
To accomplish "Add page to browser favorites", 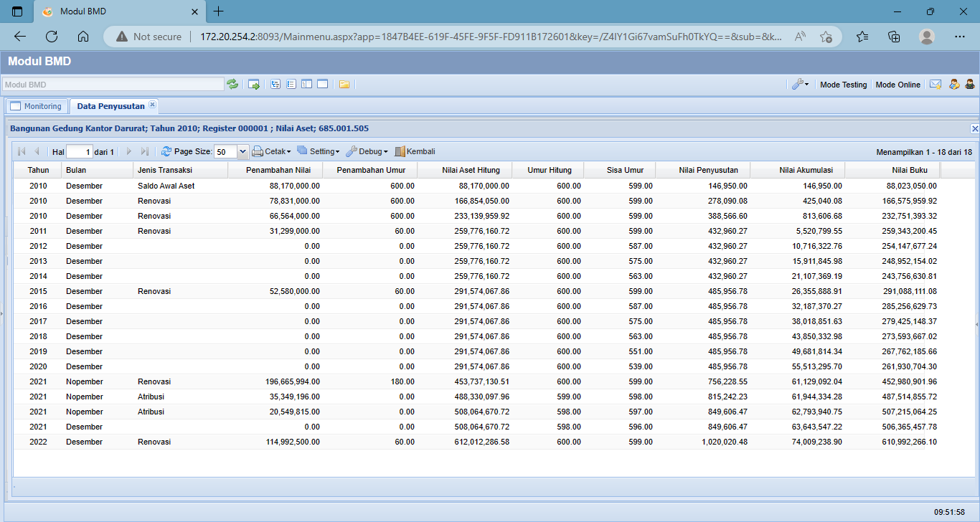I will [826, 36].
